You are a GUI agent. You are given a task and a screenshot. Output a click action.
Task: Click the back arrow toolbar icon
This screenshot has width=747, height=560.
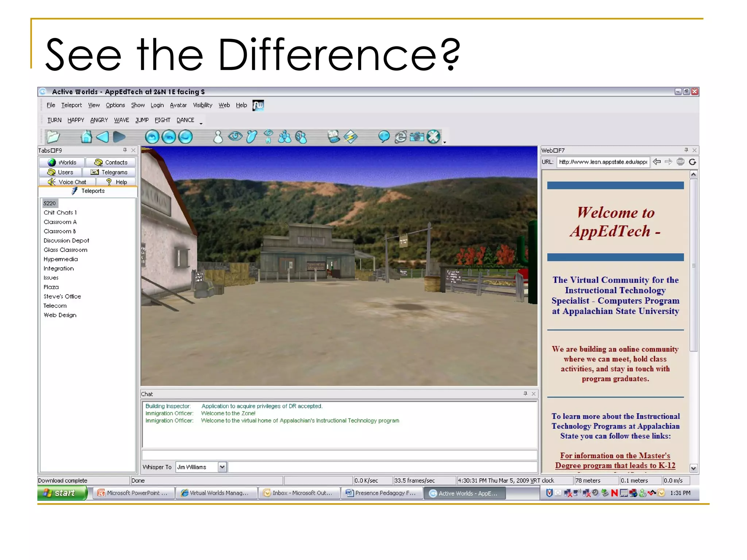[102, 137]
